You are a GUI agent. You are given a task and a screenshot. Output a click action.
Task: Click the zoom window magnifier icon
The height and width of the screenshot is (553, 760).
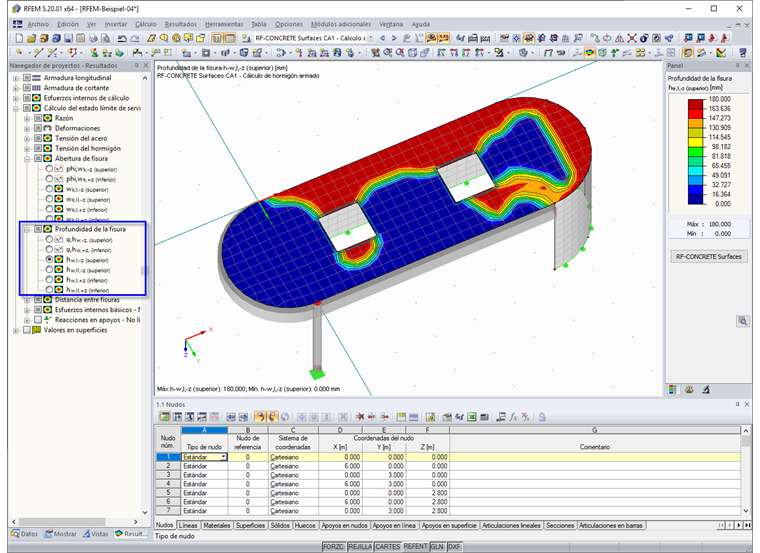pyautogui.click(x=387, y=52)
